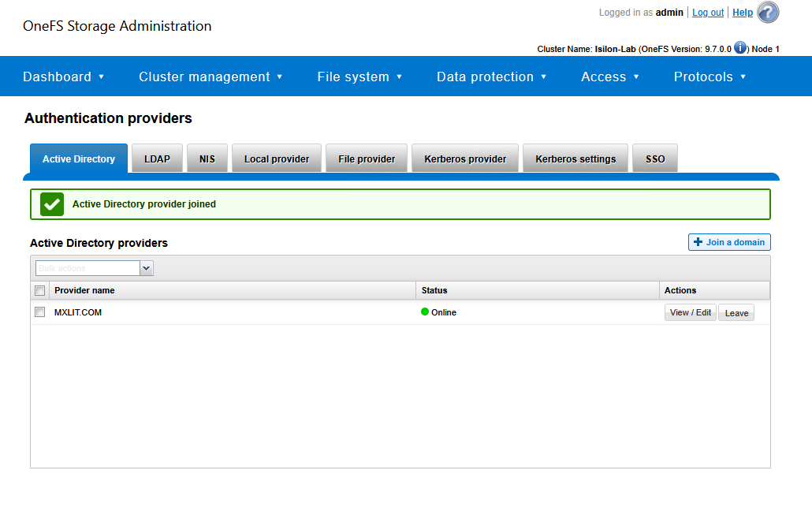The image size is (812, 515).
Task: Expand the Cluster management menu
Action: [x=210, y=77]
